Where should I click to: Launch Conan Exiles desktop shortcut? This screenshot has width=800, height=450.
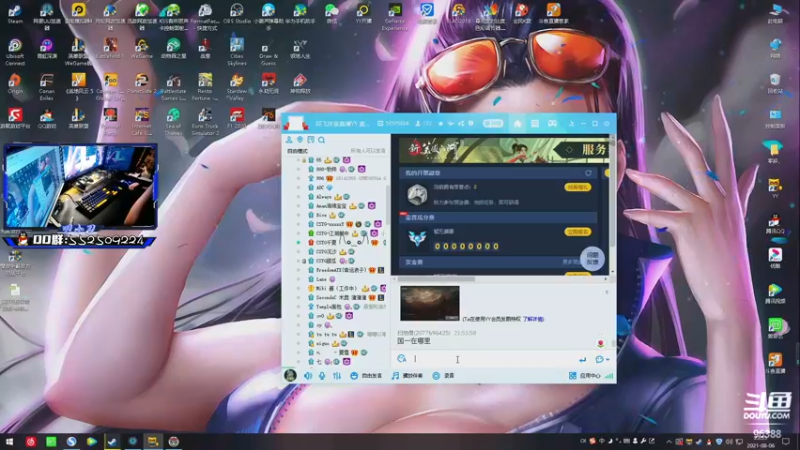point(46,87)
